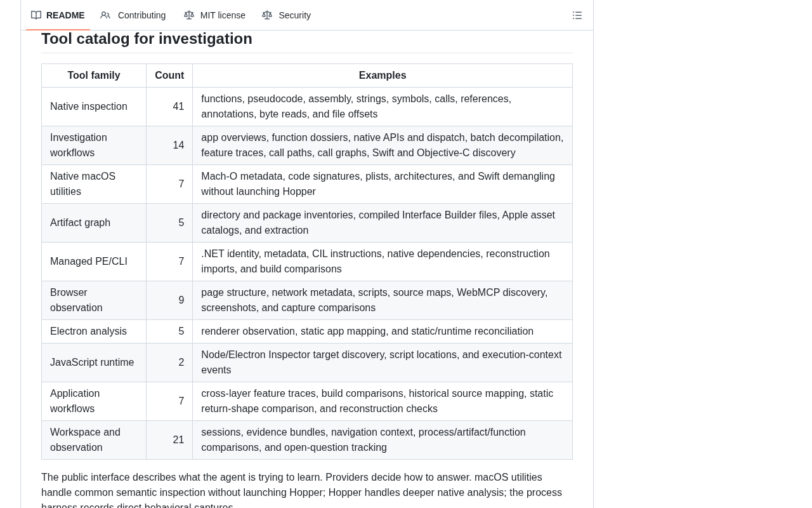Image resolution: width=812 pixels, height=508 pixels.
Task: Click the count 14 for Investigation workflows
Action: 178,145
